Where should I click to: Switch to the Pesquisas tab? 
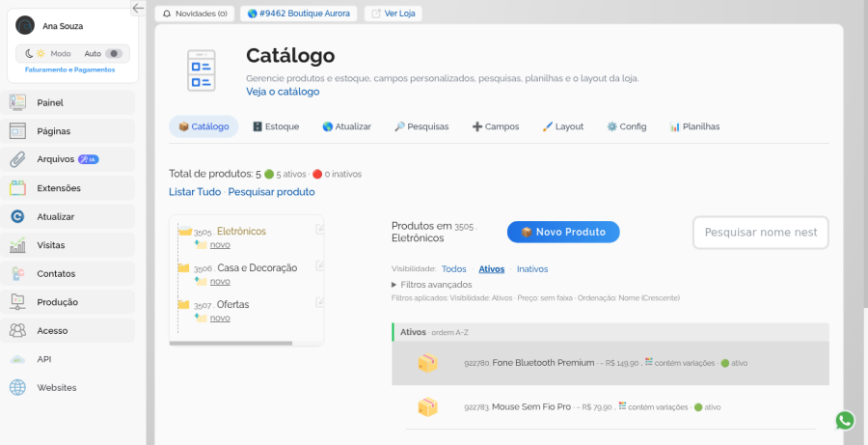[x=421, y=126]
